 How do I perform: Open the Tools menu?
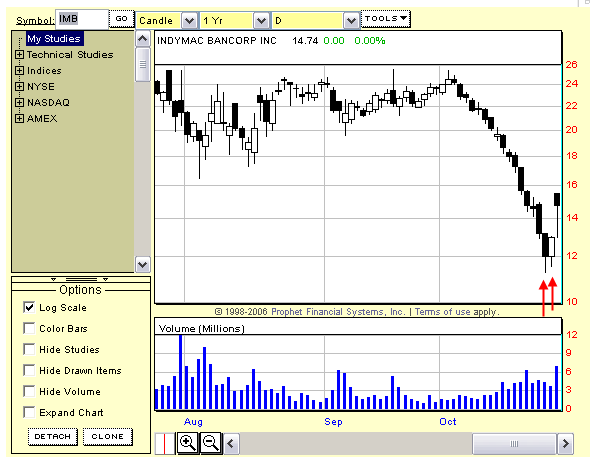pos(386,18)
